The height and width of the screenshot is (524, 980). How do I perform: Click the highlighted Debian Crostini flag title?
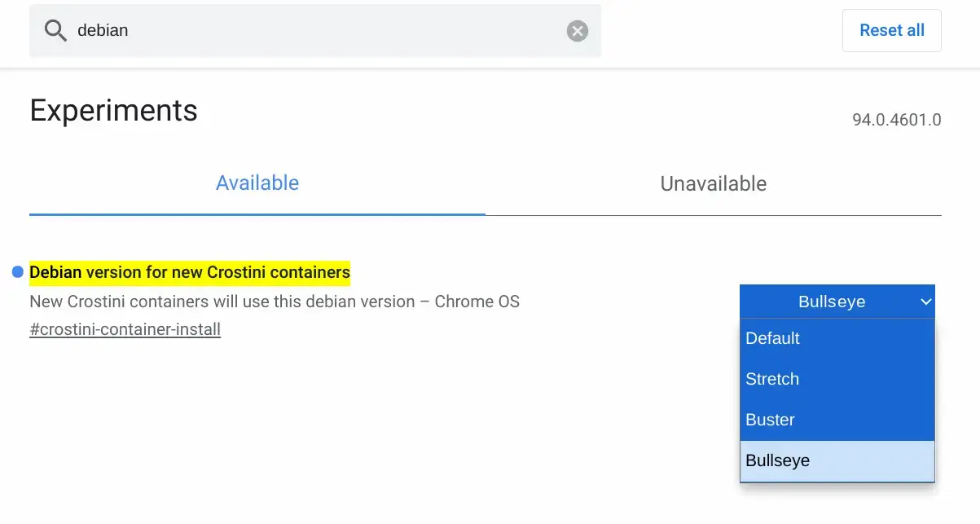[x=190, y=271]
